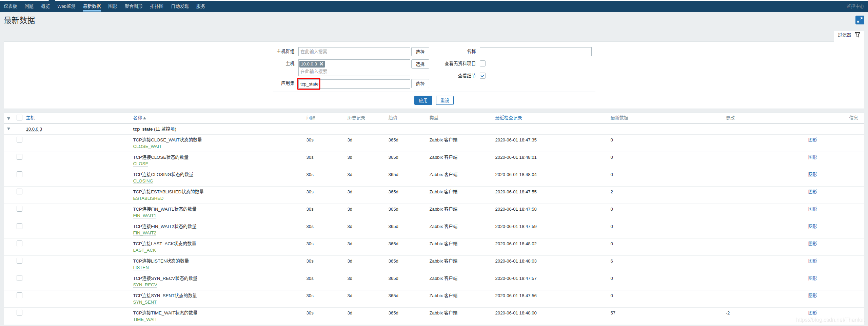Open FIN_WAIT2 item key link
The image size is (868, 326).
tap(144, 233)
